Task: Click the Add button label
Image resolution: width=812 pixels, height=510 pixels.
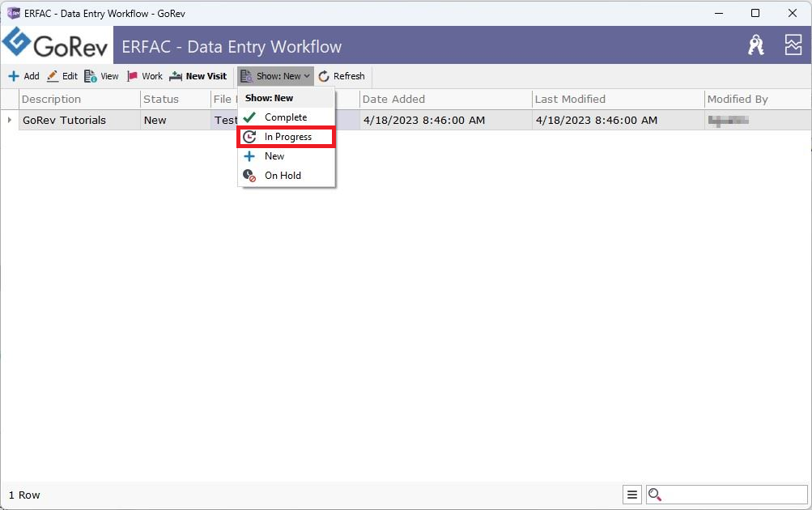Action: pos(32,77)
